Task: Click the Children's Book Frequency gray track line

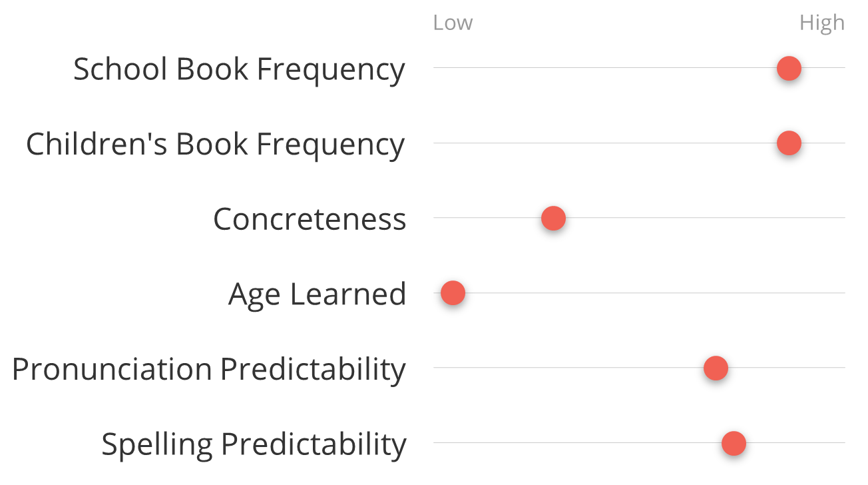Action: coord(599,143)
